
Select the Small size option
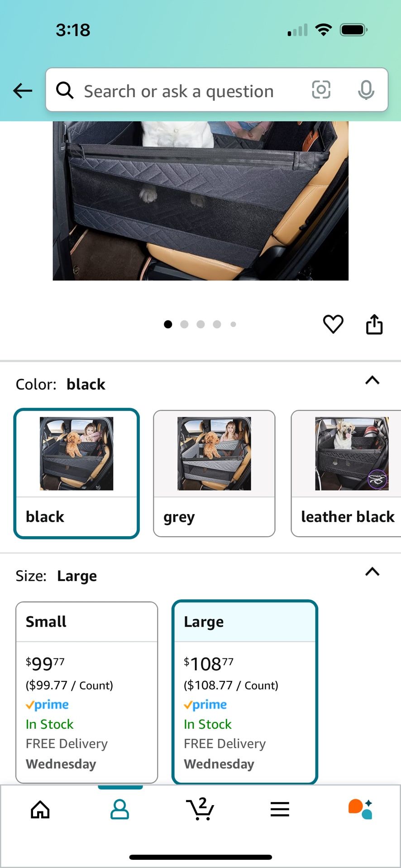(x=87, y=692)
